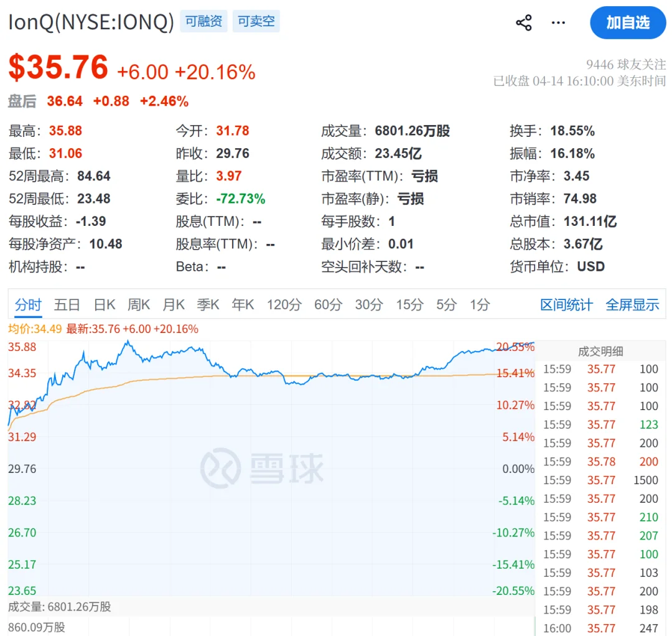Open the 区间统计 range statistics link

point(566,305)
